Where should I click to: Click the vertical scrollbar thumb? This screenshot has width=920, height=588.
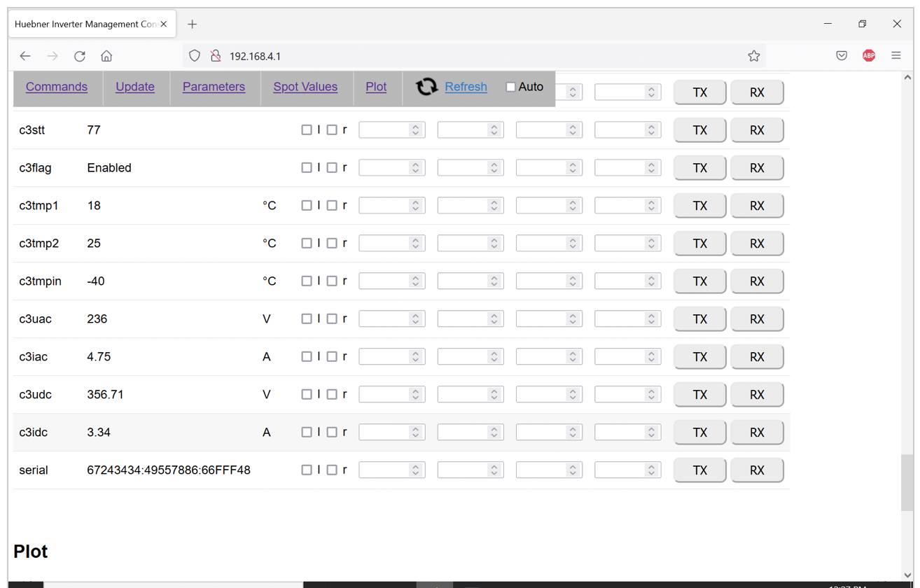(907, 482)
